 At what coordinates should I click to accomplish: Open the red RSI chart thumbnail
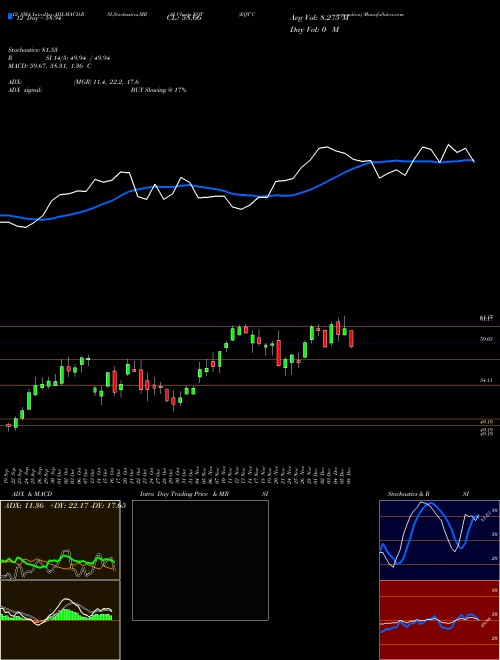tap(439, 620)
